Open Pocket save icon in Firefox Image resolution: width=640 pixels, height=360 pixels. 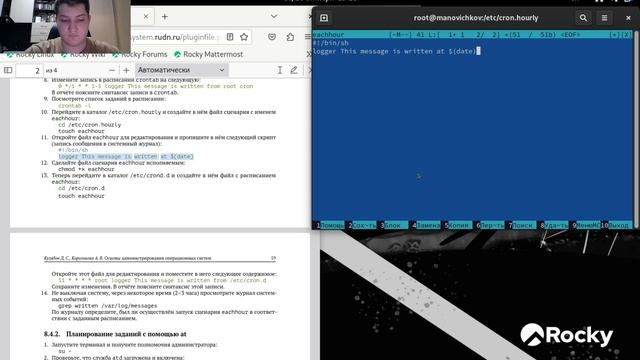point(272,37)
